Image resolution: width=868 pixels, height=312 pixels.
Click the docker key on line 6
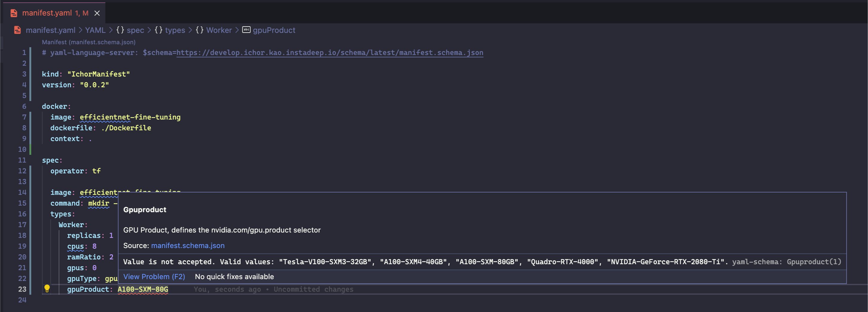click(55, 106)
